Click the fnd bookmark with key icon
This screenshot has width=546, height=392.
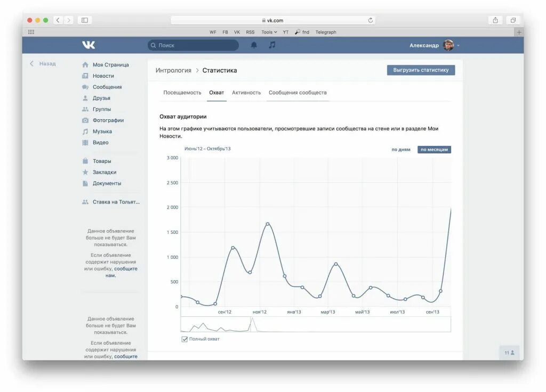pos(302,32)
